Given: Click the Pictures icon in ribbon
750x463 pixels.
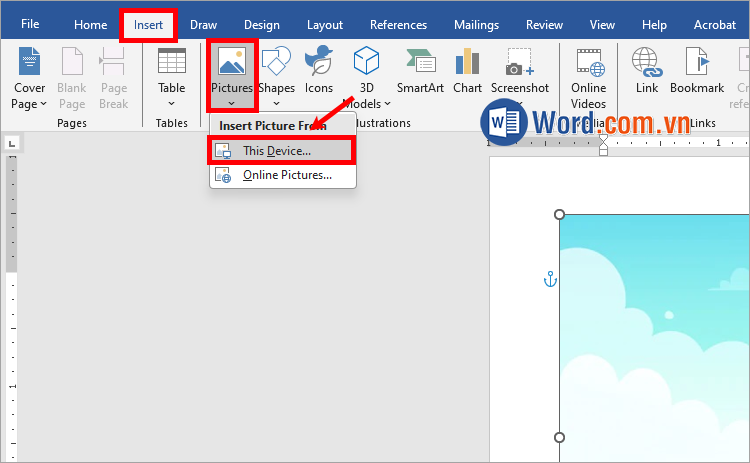Looking at the screenshot, I should click(231, 63).
